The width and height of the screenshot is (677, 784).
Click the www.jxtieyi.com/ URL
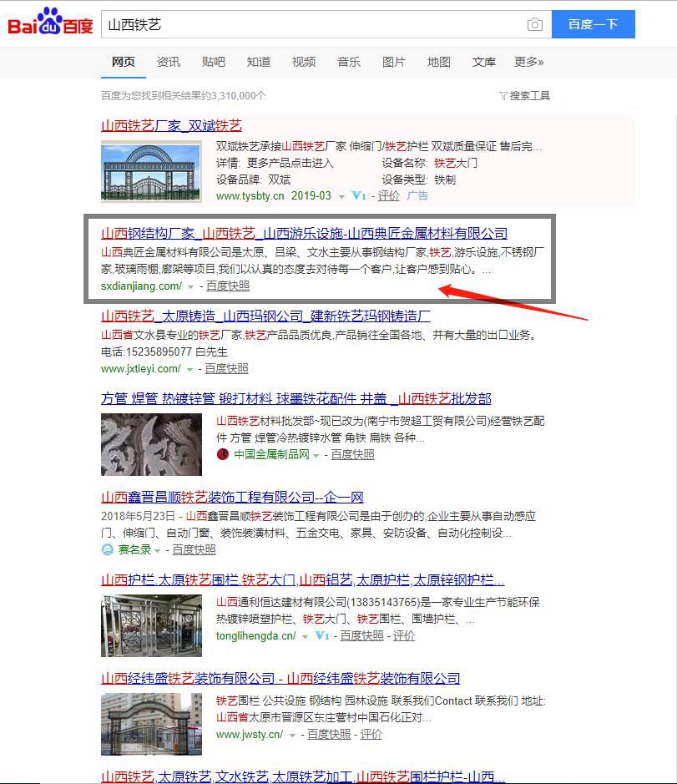click(141, 368)
